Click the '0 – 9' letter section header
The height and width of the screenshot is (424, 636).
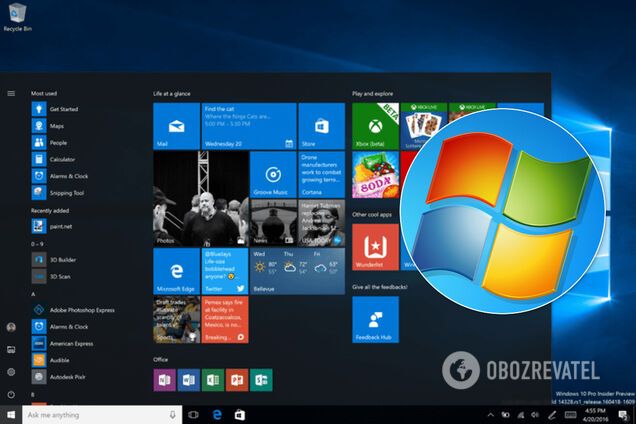pyautogui.click(x=37, y=244)
